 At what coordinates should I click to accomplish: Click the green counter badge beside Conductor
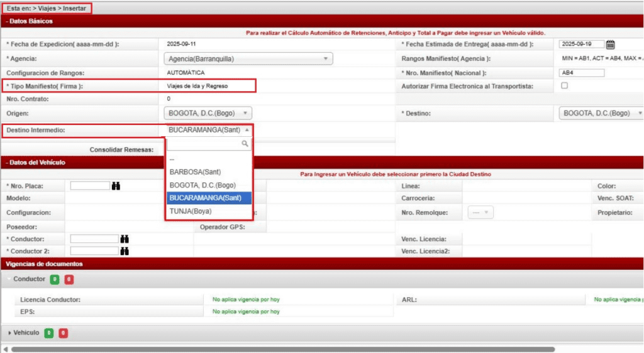tap(55, 279)
